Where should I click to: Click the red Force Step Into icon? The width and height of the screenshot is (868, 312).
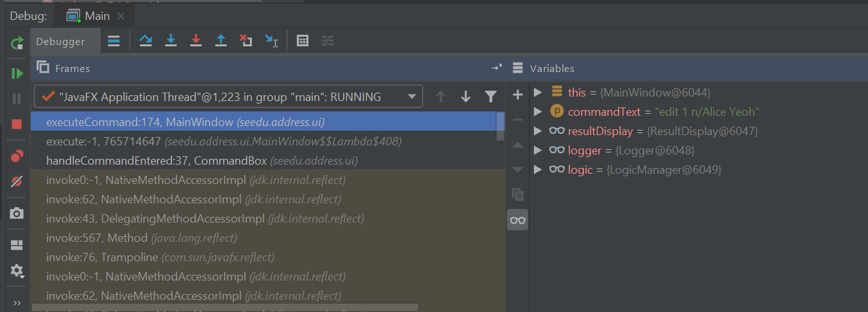point(196,41)
